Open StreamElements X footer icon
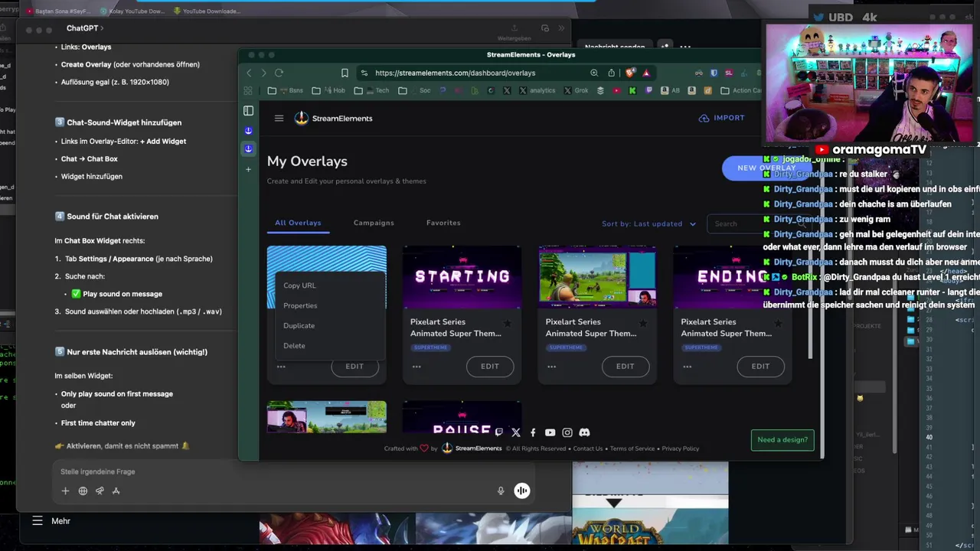This screenshot has height=551, width=980. 516,432
